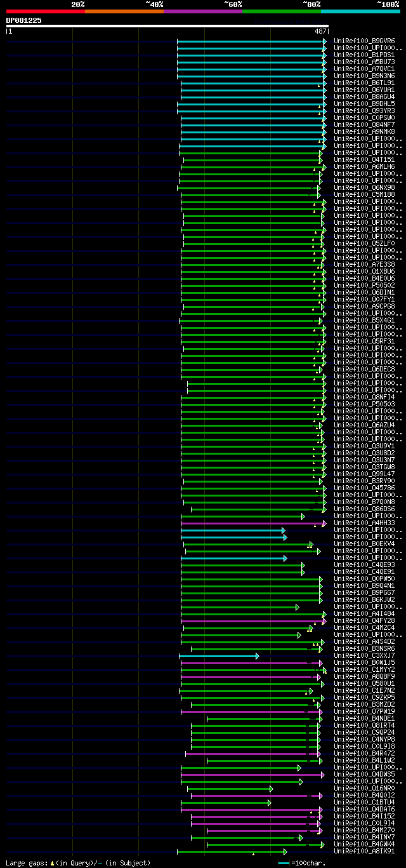Select the UniRef100_Q6AZU4 label

pos(363,425)
